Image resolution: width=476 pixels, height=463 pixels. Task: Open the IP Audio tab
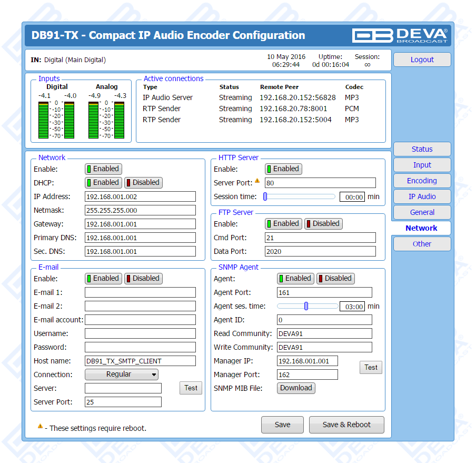point(422,196)
